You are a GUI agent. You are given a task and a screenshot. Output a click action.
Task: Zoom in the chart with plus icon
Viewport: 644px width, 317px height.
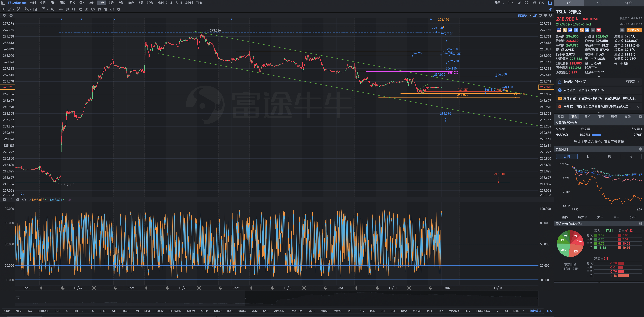[551, 15]
